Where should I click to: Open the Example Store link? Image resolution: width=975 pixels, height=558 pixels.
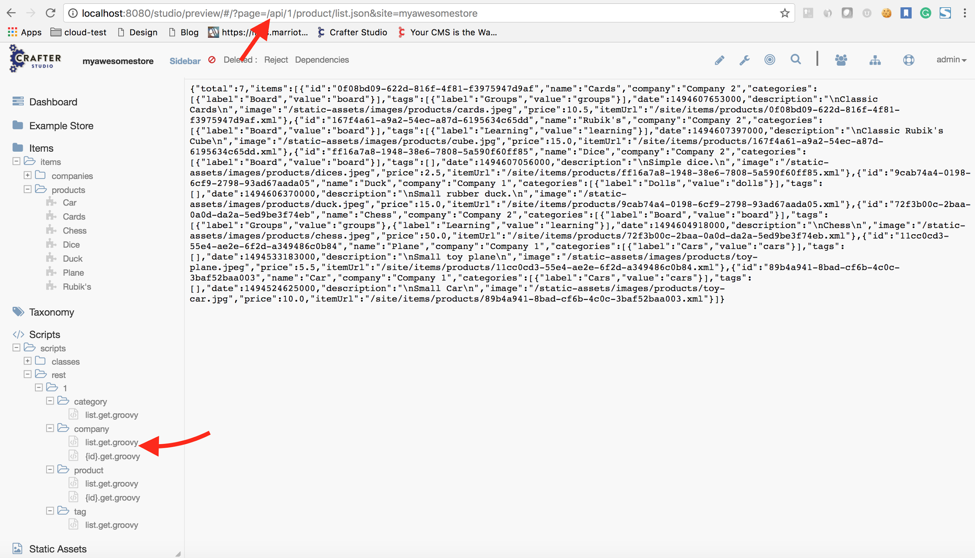pos(61,126)
